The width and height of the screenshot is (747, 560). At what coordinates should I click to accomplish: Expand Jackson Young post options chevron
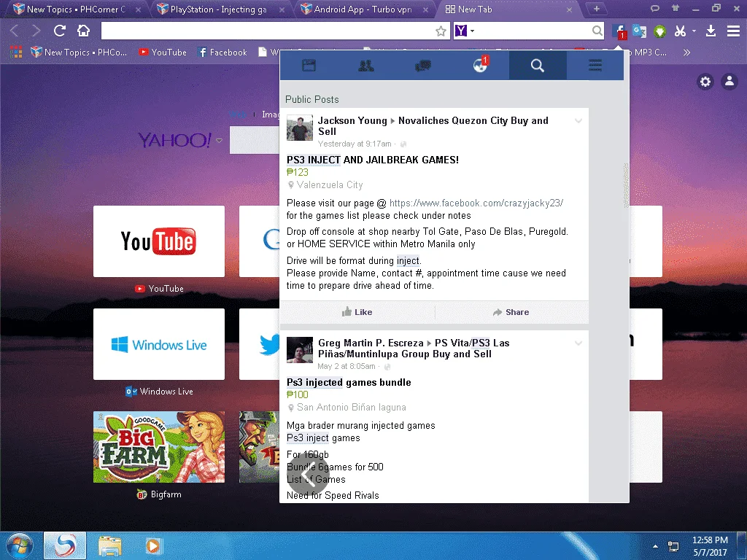[578, 121]
